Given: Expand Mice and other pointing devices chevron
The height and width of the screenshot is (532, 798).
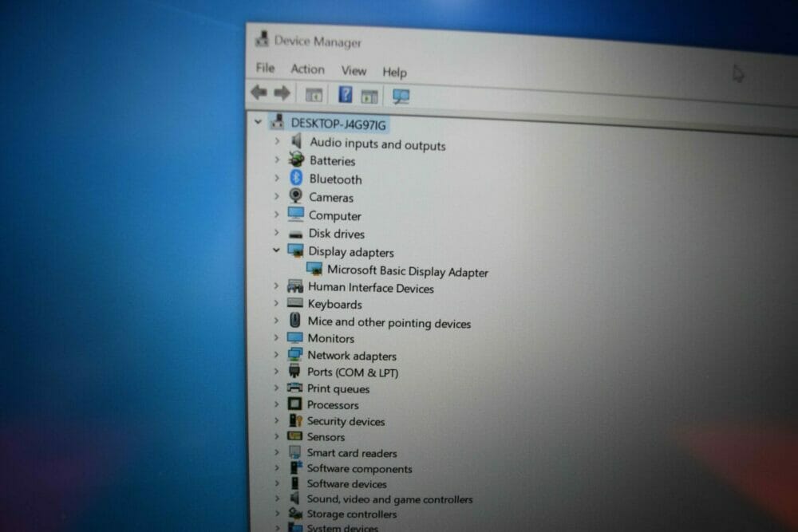Looking at the screenshot, I should pos(276,321).
